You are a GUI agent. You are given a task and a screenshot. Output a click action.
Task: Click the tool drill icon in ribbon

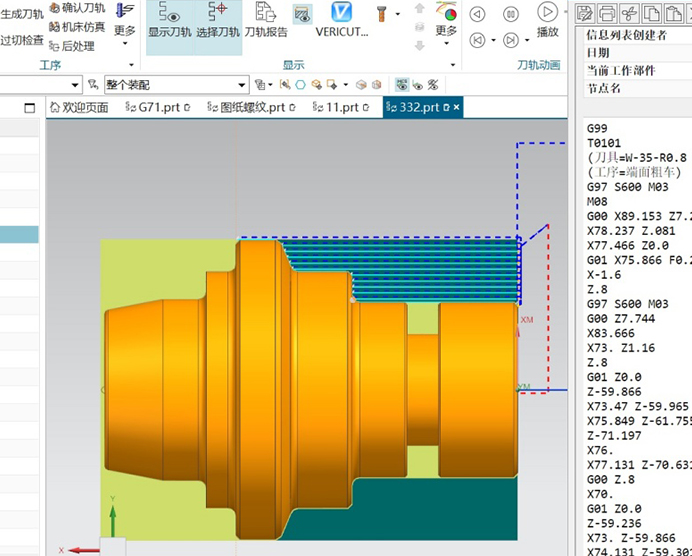pos(381,14)
